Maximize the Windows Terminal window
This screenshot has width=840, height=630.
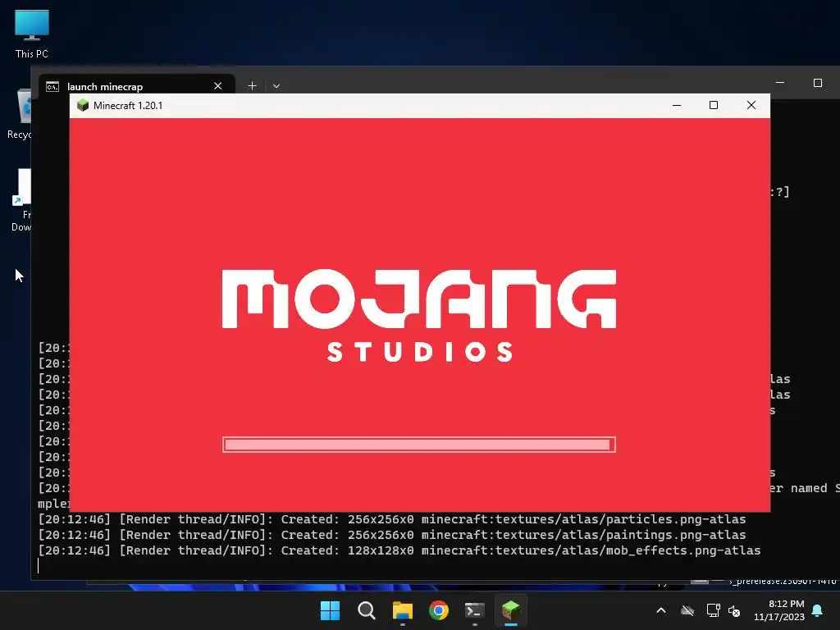click(x=818, y=83)
